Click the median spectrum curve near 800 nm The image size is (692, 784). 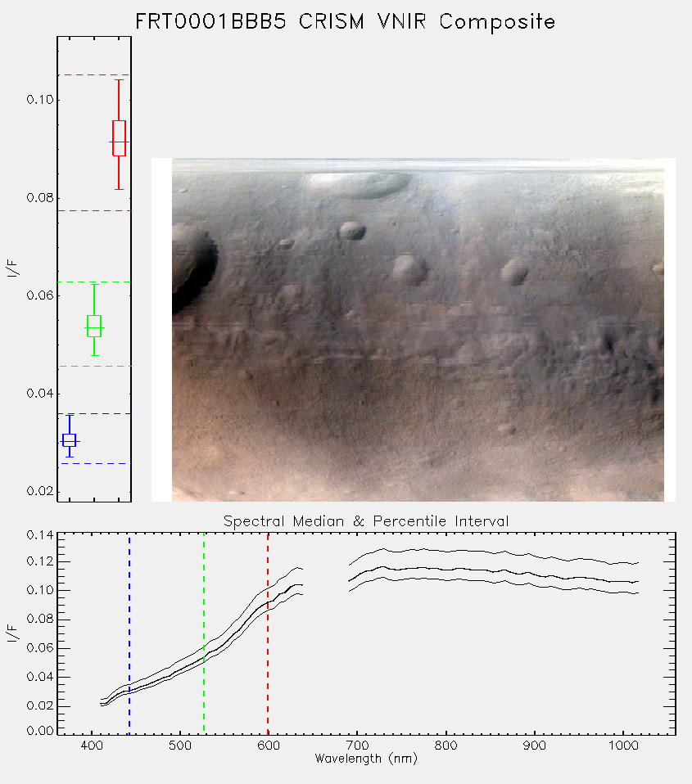coord(446,569)
